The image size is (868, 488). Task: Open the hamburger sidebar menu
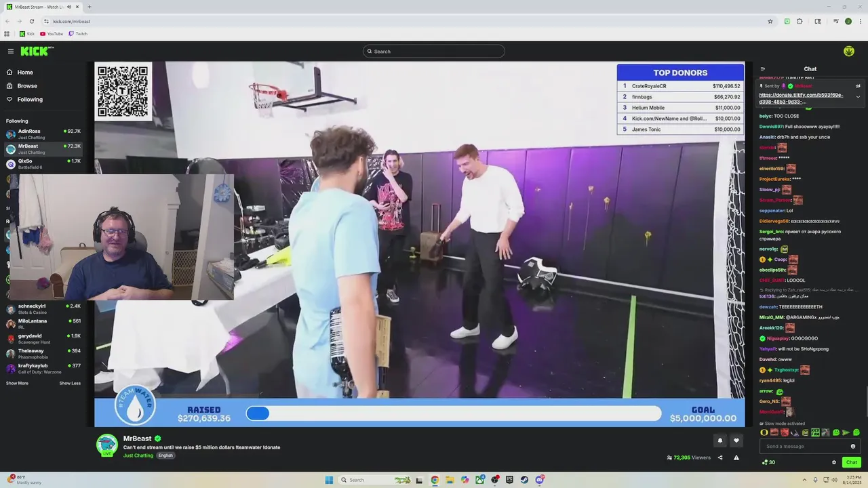coord(11,51)
